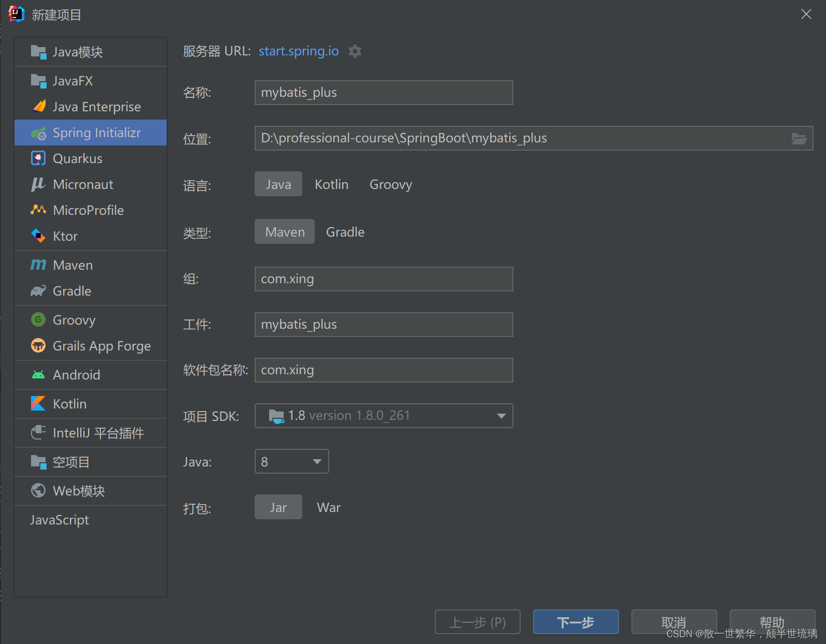
Task: Select Groovy project type in sidebar
Action: [x=91, y=320]
